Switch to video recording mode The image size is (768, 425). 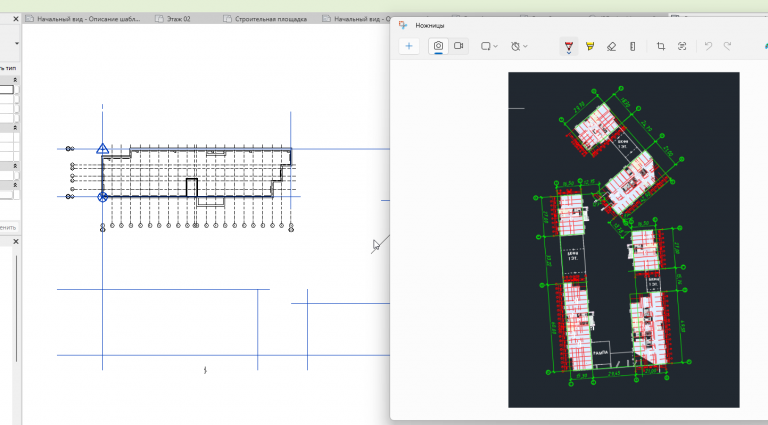click(x=458, y=46)
